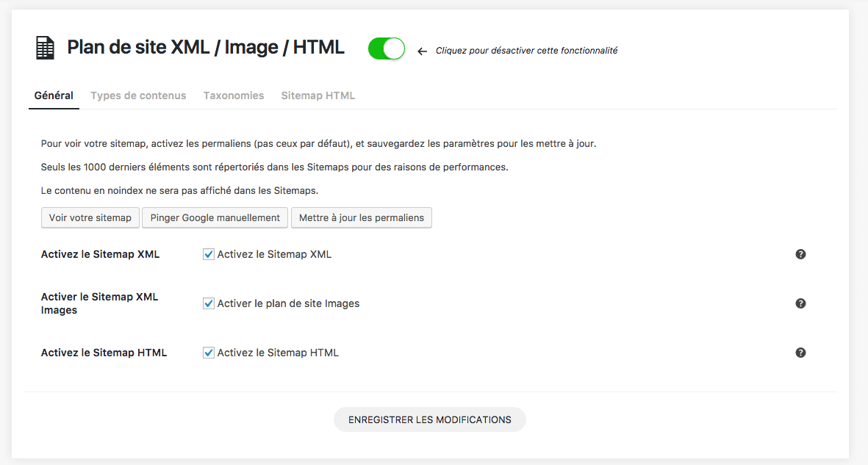
Task: Click the Plan de site XML / Image / HTML heading
Action: [x=205, y=47]
